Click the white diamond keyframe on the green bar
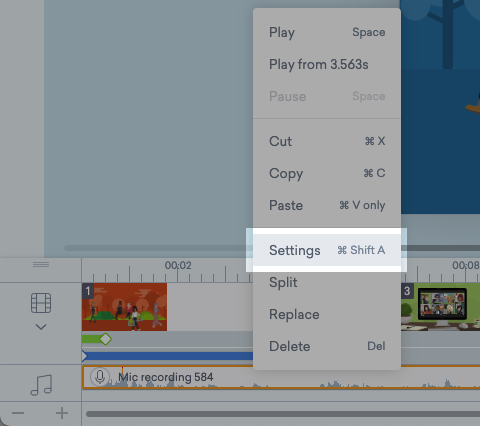Image resolution: width=480 pixels, height=426 pixels. (x=106, y=339)
